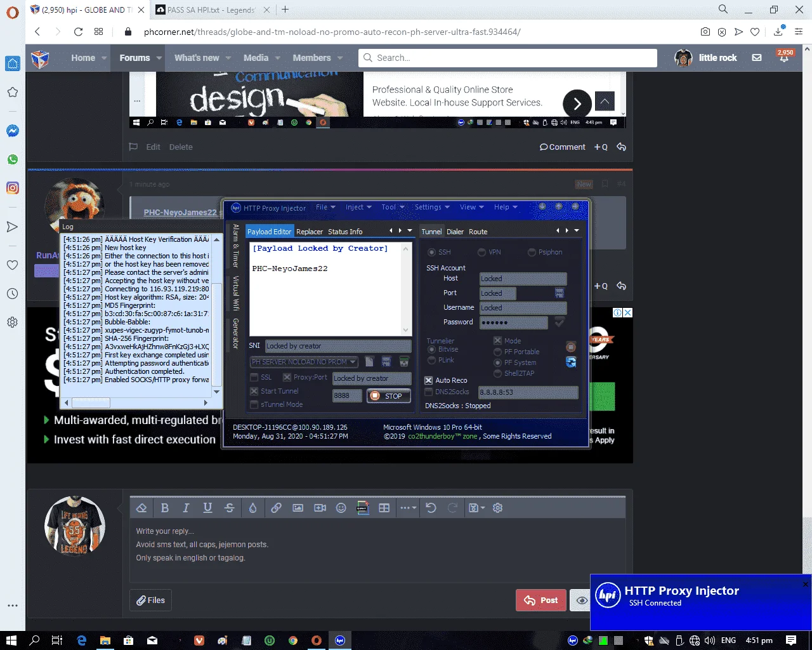Screen dimensions: 812x650
Task: Expand the View menu dropdown
Action: click(x=471, y=207)
